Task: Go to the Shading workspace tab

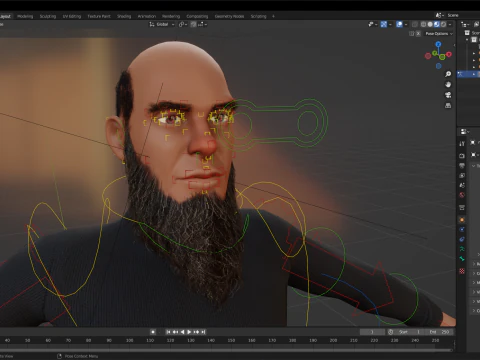Action: pos(124,16)
